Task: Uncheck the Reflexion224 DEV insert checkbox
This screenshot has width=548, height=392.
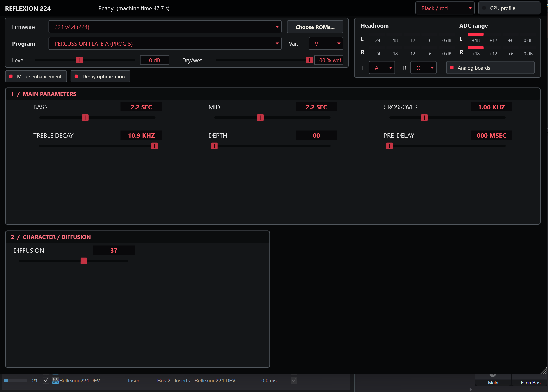Action: [x=46, y=380]
